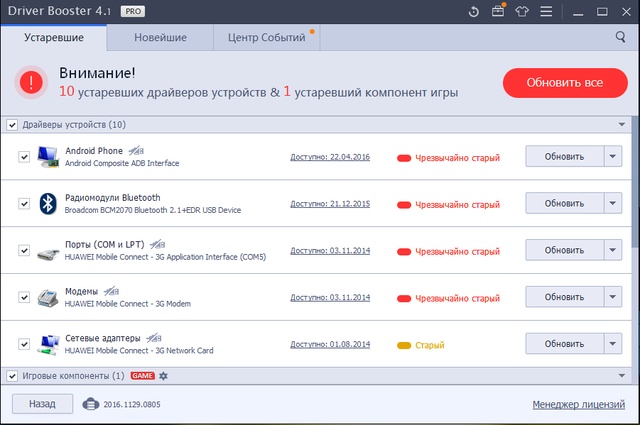
Task: Collapse the Драйверы устройств section arrow
Action: click(622, 125)
